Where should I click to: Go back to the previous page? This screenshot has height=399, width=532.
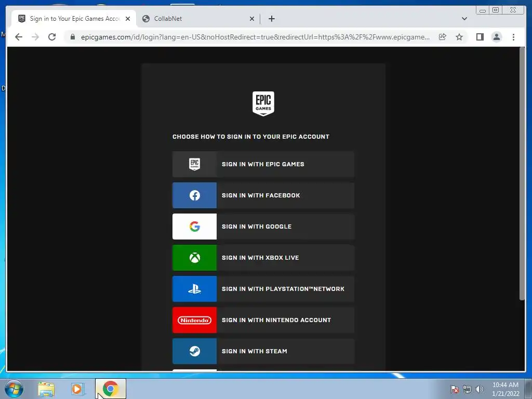click(x=19, y=37)
